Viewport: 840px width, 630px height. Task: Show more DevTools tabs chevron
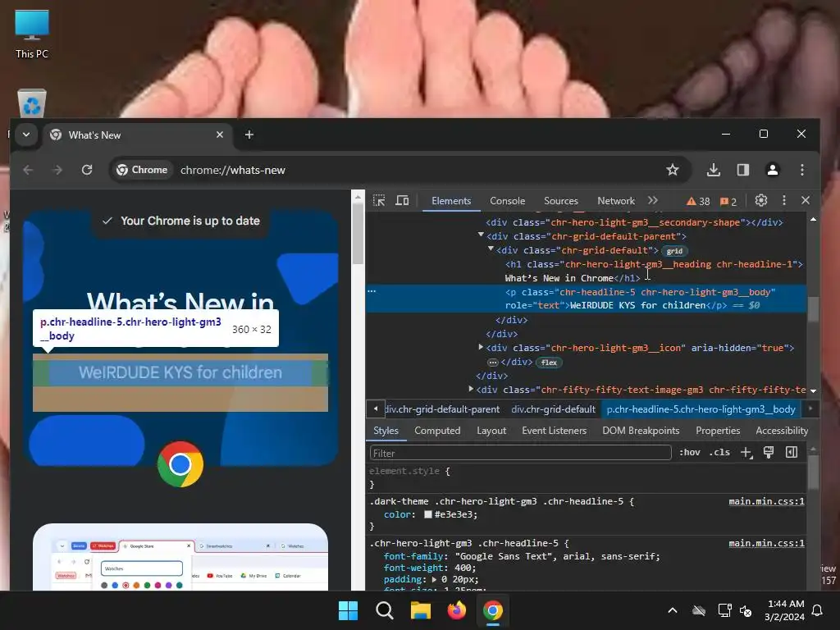(652, 200)
